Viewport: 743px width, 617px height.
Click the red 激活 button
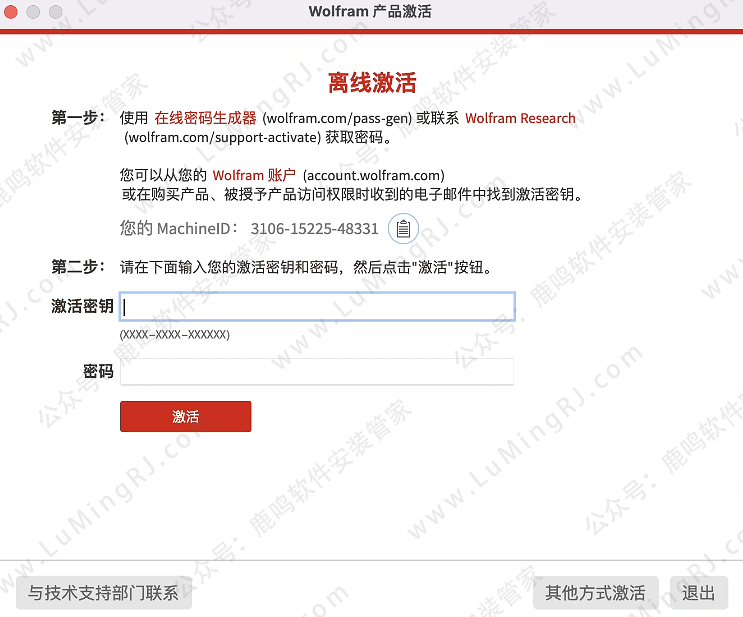pos(186,417)
